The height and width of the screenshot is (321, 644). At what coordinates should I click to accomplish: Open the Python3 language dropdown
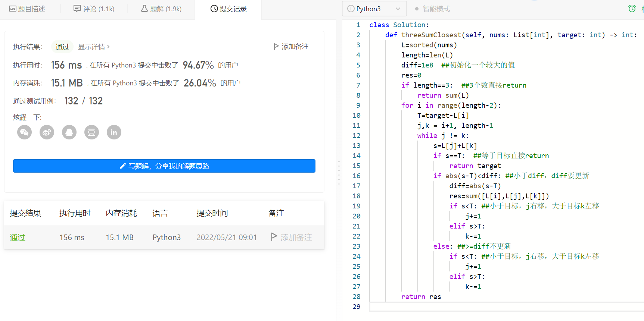[x=374, y=9]
